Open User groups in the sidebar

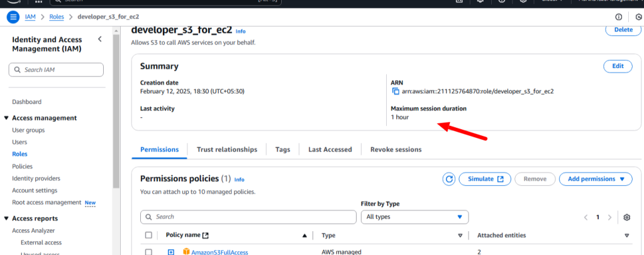tap(28, 130)
